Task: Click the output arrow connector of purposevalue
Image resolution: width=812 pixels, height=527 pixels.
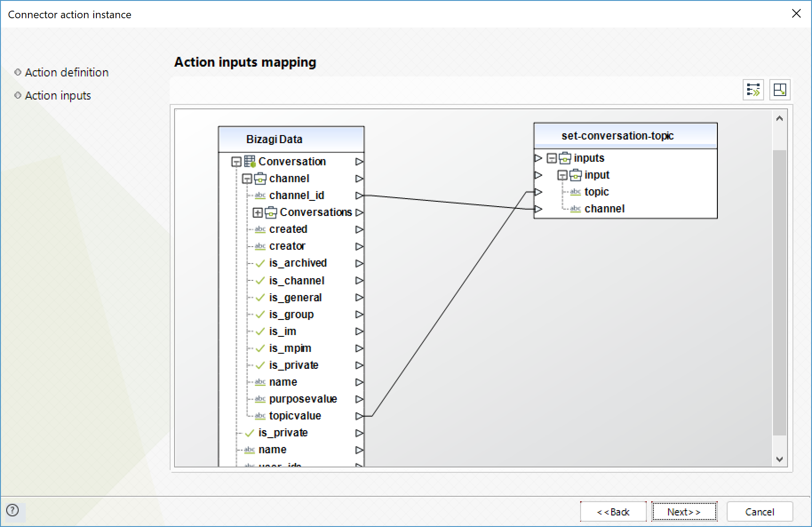Action: point(359,399)
